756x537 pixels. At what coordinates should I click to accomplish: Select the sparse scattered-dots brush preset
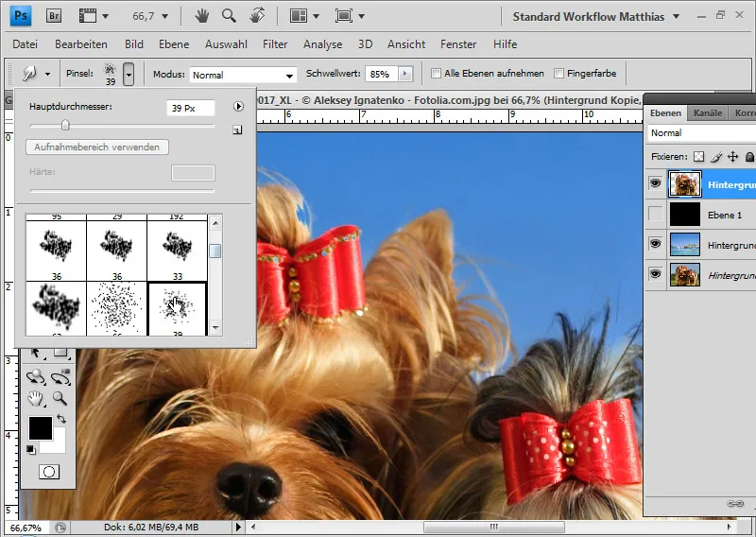click(x=116, y=309)
